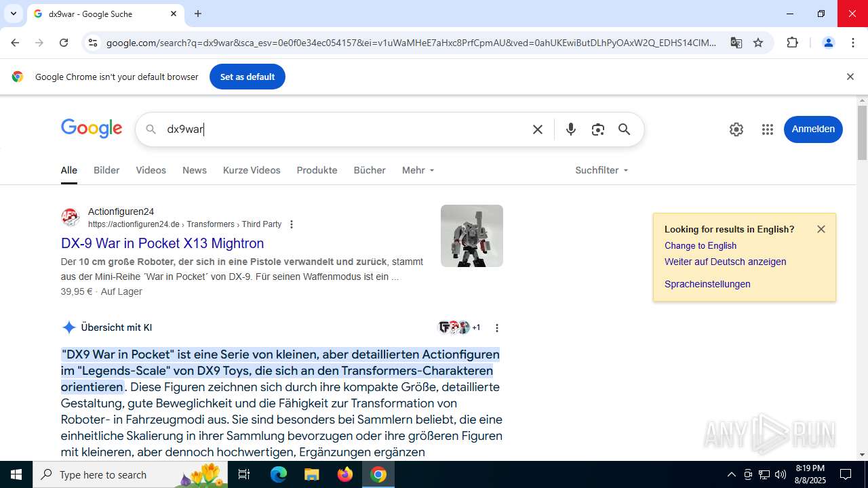Image resolution: width=868 pixels, height=488 pixels.
Task: Search by image with camera icon
Action: point(597,129)
